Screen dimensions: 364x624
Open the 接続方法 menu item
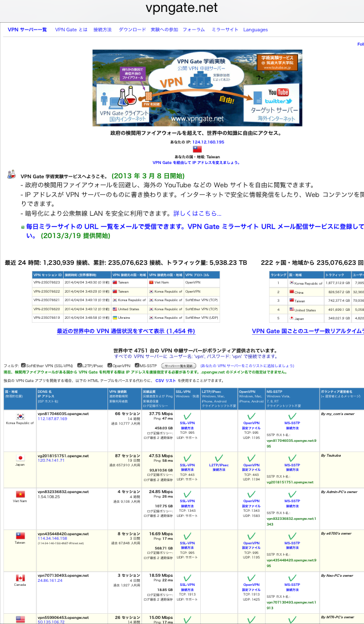pyautogui.click(x=102, y=30)
